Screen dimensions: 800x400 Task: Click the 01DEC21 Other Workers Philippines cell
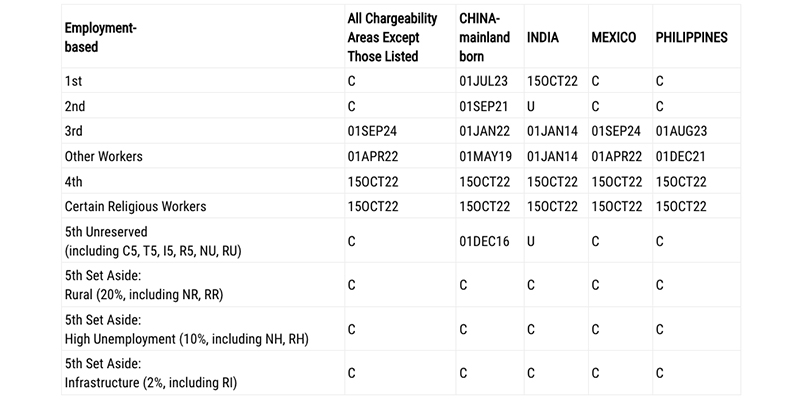[x=681, y=156]
